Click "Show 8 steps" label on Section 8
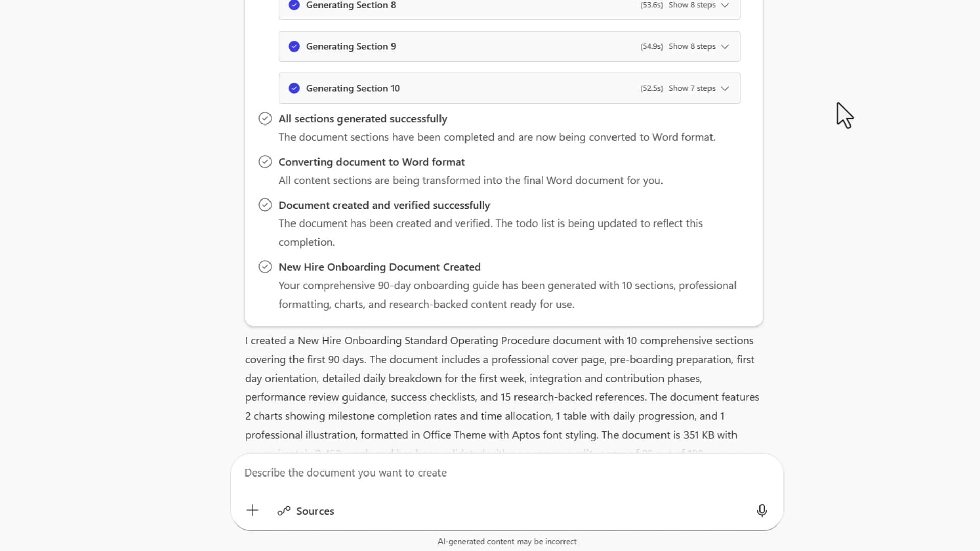The height and width of the screenshot is (551, 980). 692,5
